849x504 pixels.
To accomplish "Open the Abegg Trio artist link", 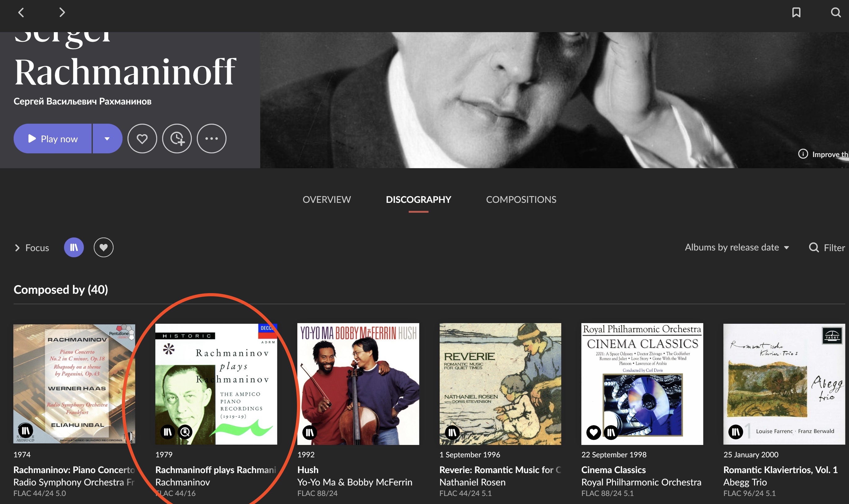I will pyautogui.click(x=745, y=482).
